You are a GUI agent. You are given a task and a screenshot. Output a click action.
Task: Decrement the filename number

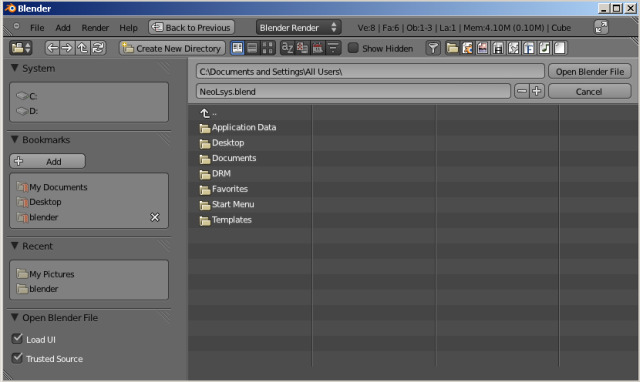pyautogui.click(x=522, y=91)
